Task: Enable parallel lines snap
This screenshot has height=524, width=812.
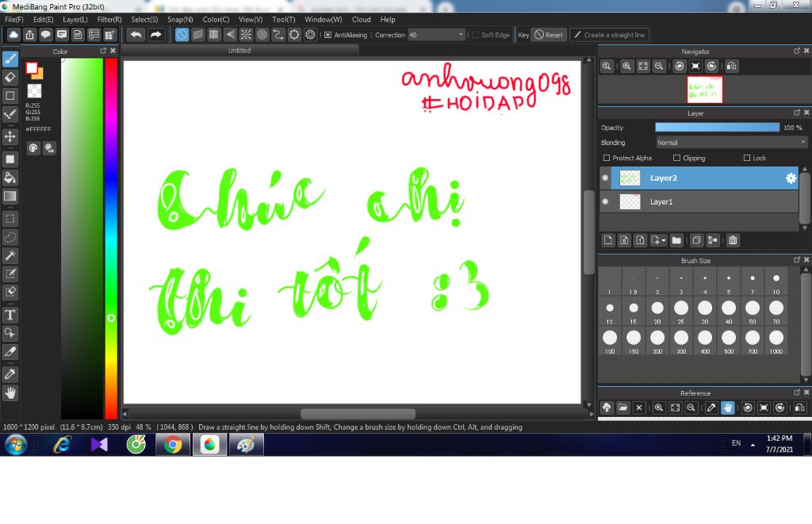Action: point(197,35)
